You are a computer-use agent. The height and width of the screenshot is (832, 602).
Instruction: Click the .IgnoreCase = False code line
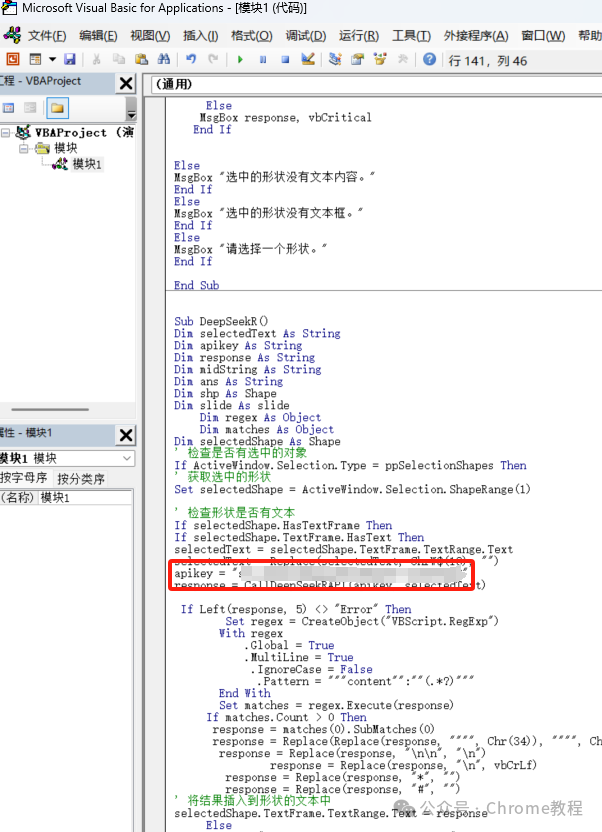pyautogui.click(x=311, y=669)
